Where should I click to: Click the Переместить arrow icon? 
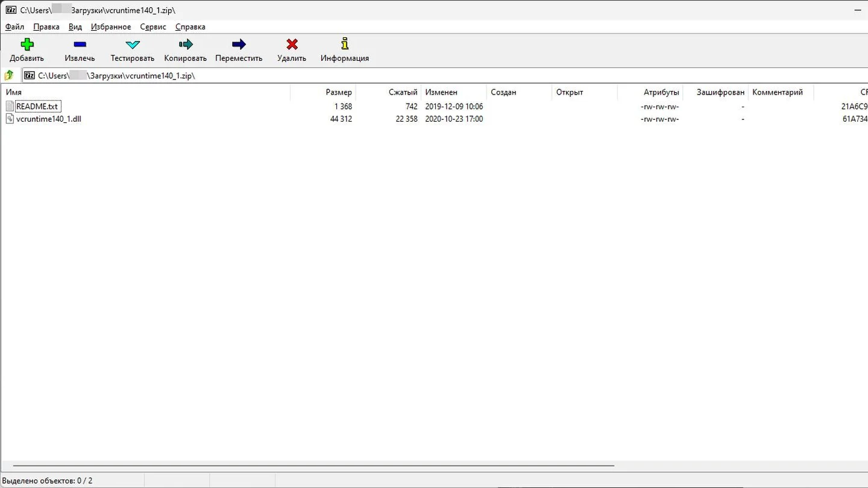[239, 44]
